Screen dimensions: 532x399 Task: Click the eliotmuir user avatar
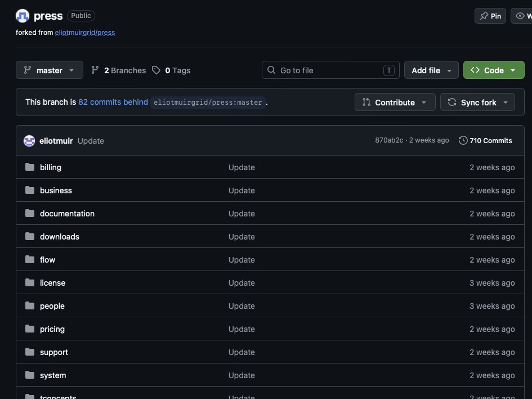tap(29, 141)
